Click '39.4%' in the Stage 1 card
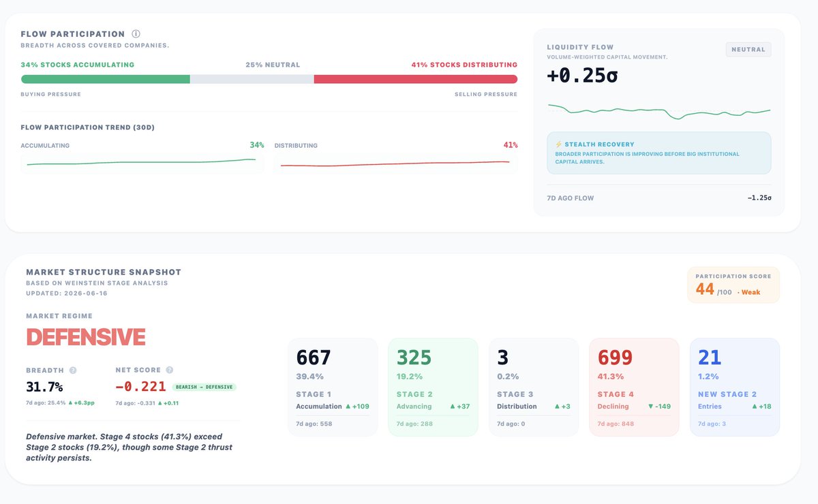818x504 pixels. point(309,377)
